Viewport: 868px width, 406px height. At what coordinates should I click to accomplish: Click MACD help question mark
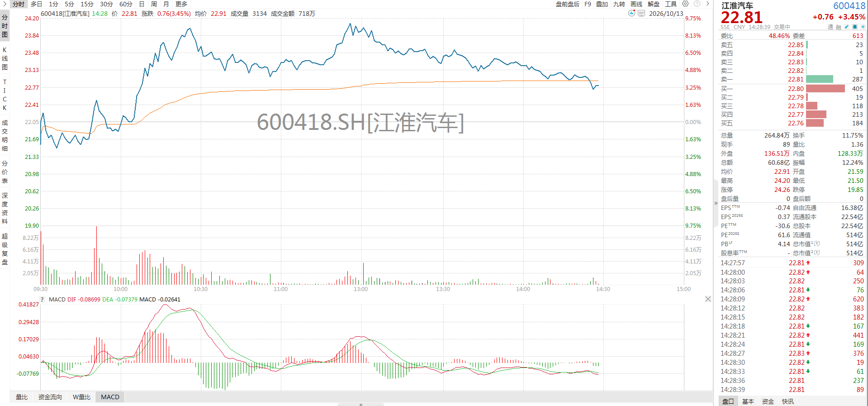point(42,300)
